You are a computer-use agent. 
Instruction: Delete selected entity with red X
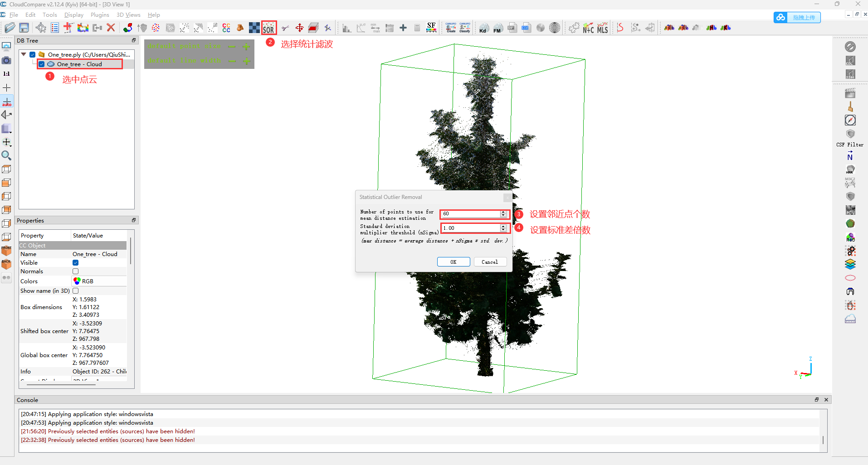pos(111,28)
